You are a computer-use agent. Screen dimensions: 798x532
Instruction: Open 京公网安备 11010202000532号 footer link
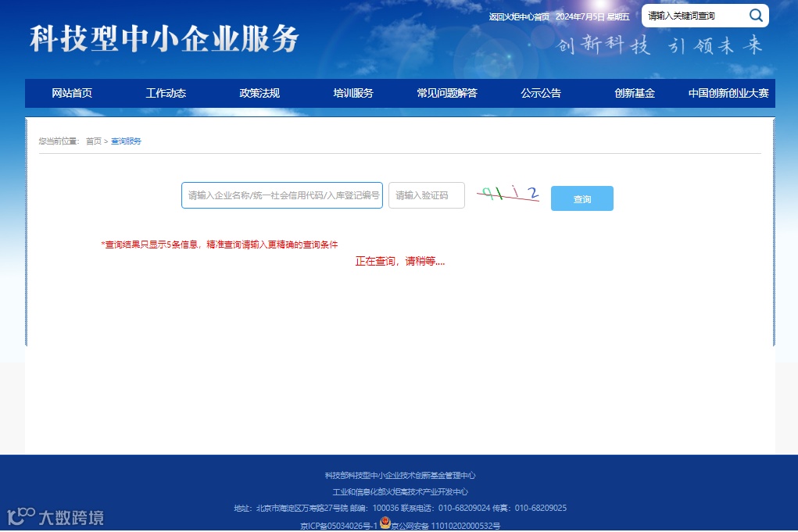pyautogui.click(x=446, y=526)
